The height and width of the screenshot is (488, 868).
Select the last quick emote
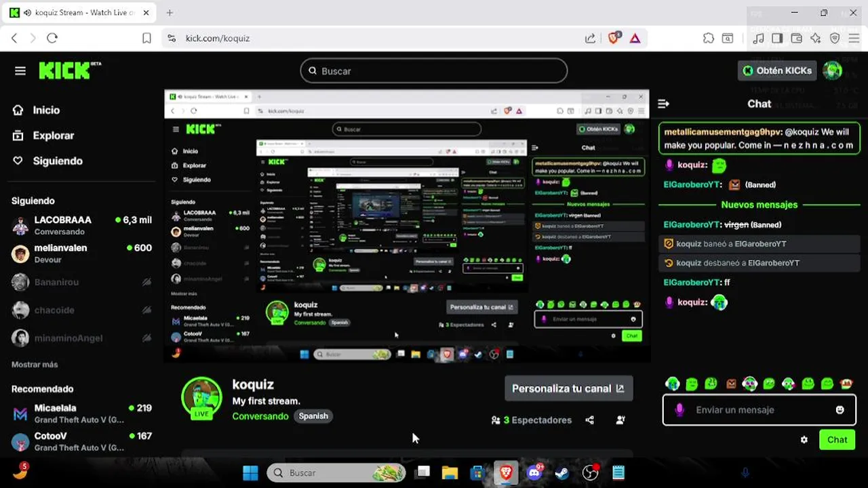[x=847, y=384]
